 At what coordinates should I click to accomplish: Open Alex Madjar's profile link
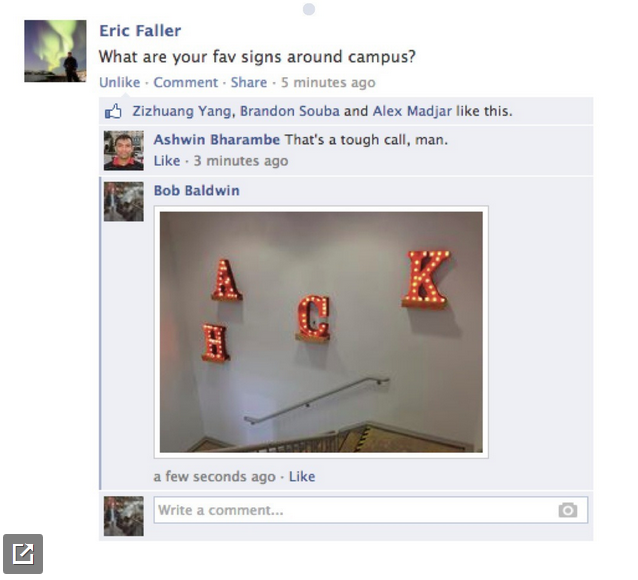pyautogui.click(x=412, y=111)
